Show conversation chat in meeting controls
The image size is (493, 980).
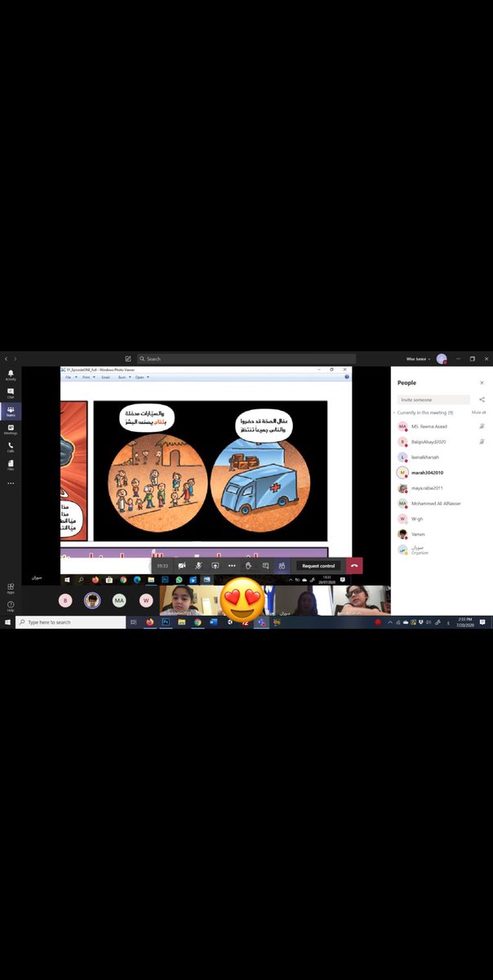click(265, 565)
